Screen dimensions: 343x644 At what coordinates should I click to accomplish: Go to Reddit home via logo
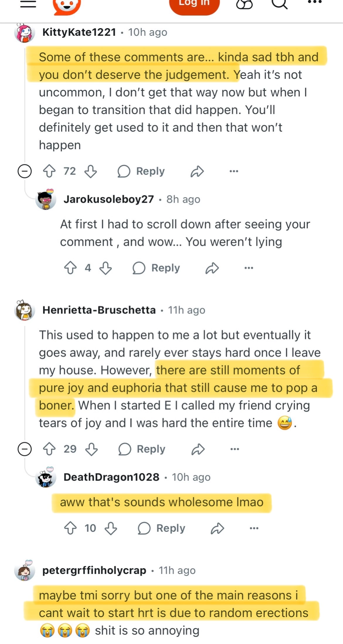(x=67, y=5)
